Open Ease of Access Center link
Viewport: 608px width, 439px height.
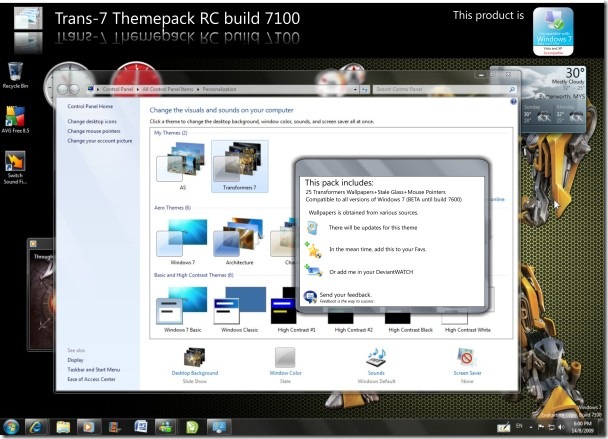[x=92, y=379]
